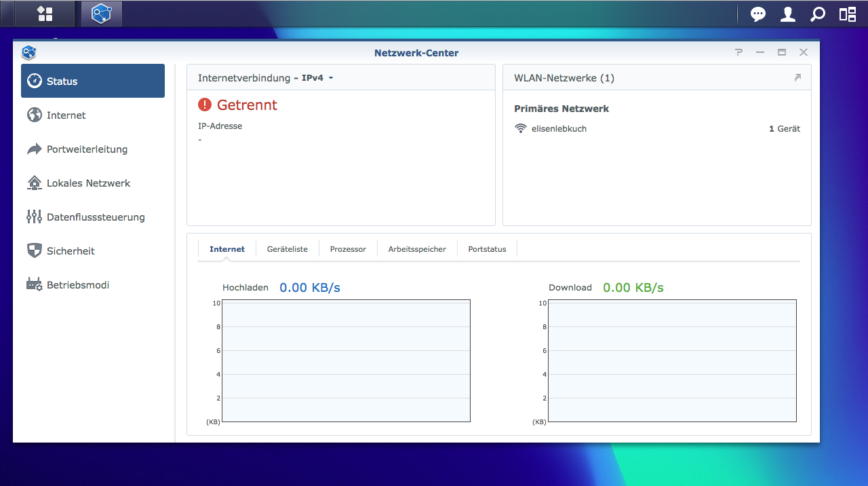868x486 pixels.
Task: Click the 'Getrennt' status text
Action: point(247,105)
